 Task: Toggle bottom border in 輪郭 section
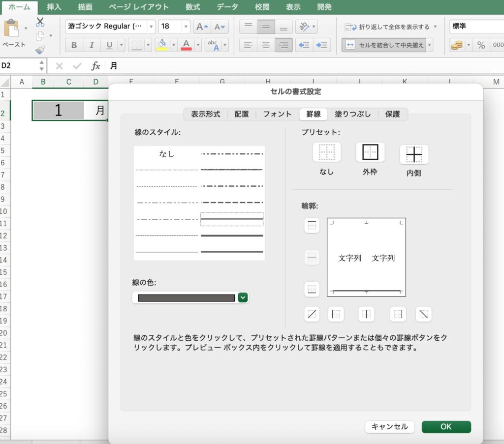click(x=312, y=289)
